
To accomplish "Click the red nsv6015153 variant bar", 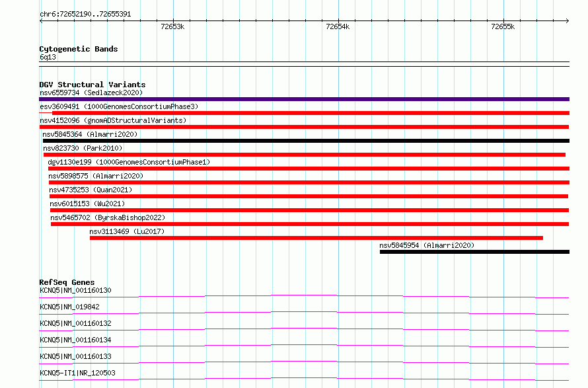I will pos(309,210).
